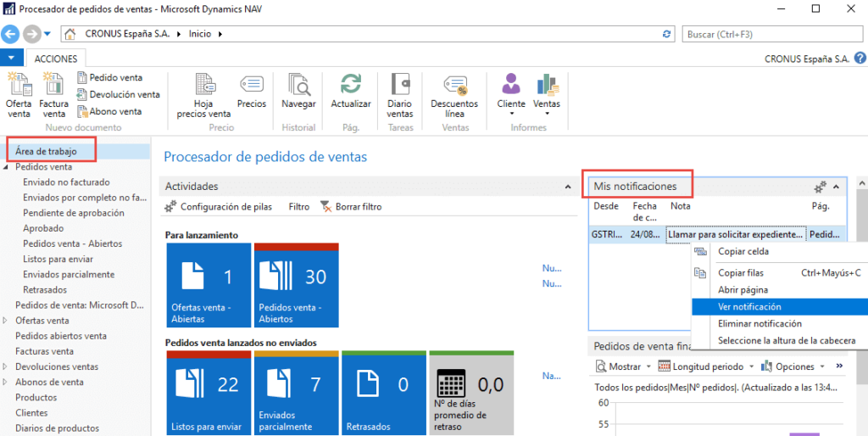Open the Mostrar chart dropdown

pos(623,366)
